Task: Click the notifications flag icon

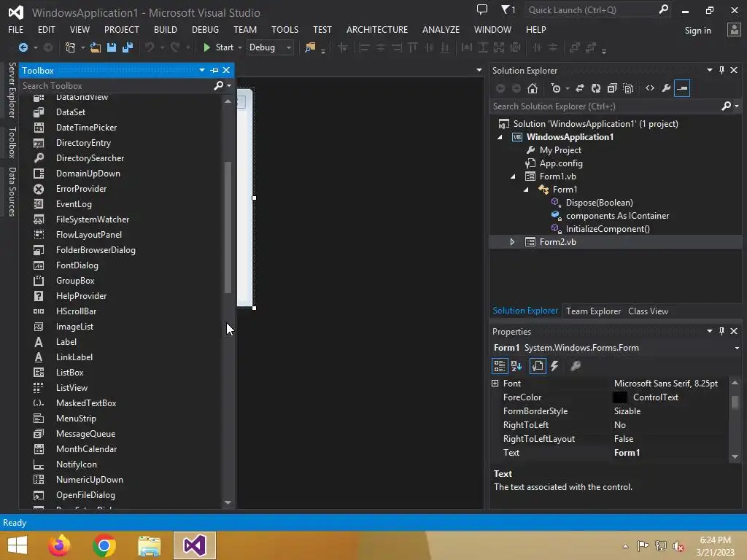Action: 508,9
